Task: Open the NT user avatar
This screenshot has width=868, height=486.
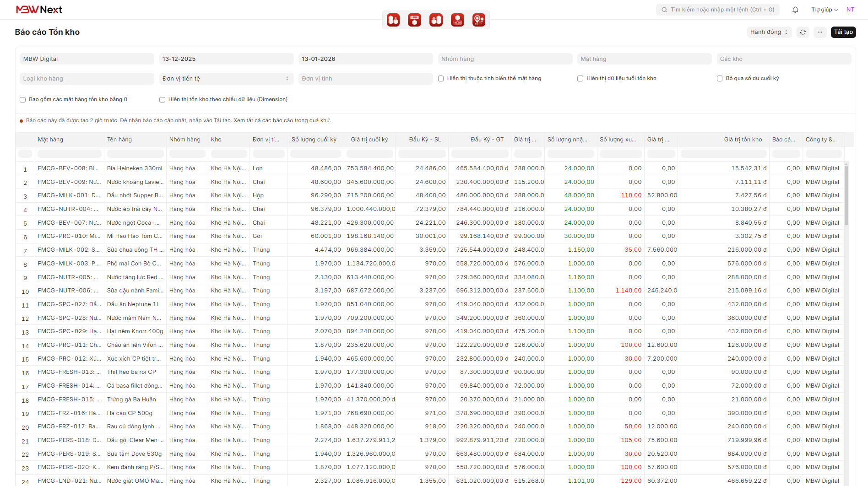Action: coord(850,10)
